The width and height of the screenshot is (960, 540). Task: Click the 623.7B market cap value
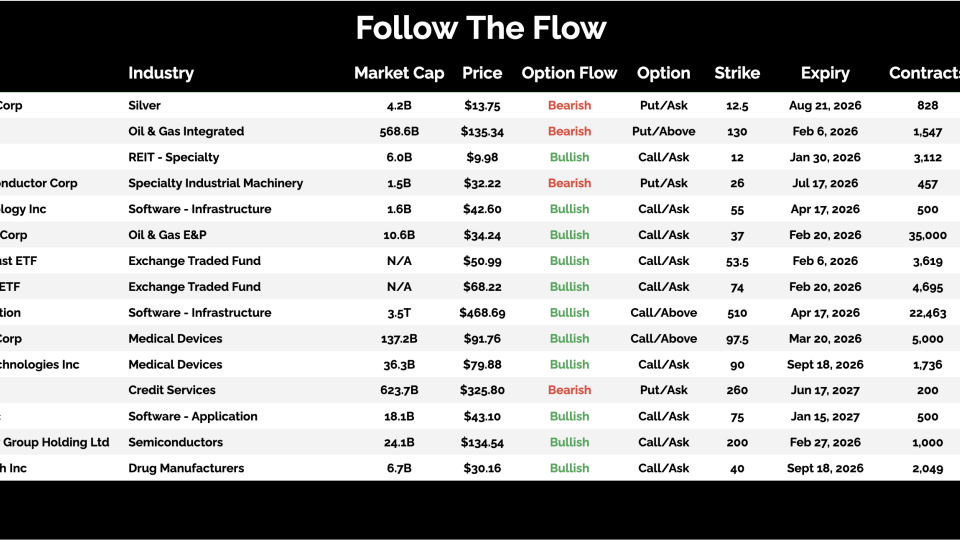point(399,390)
